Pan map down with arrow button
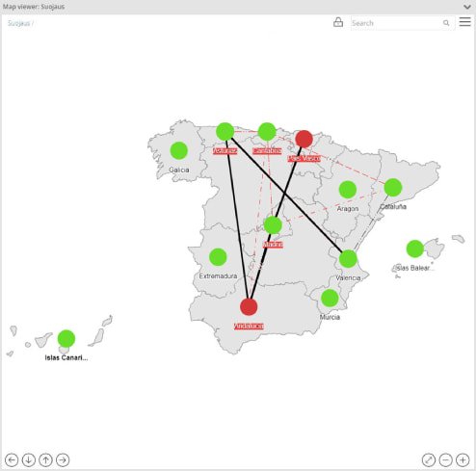 pyautogui.click(x=29, y=459)
